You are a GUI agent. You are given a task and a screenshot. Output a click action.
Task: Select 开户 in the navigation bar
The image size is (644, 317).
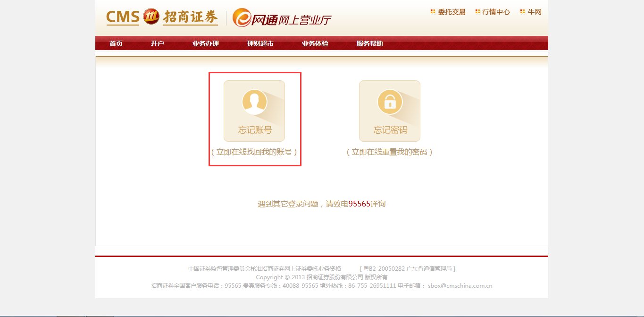pyautogui.click(x=157, y=43)
